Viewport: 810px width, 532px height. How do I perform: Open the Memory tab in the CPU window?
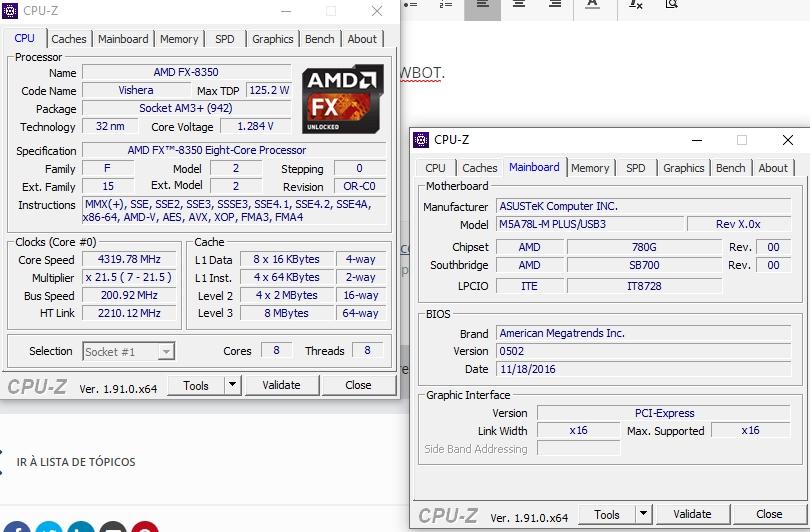(x=179, y=39)
